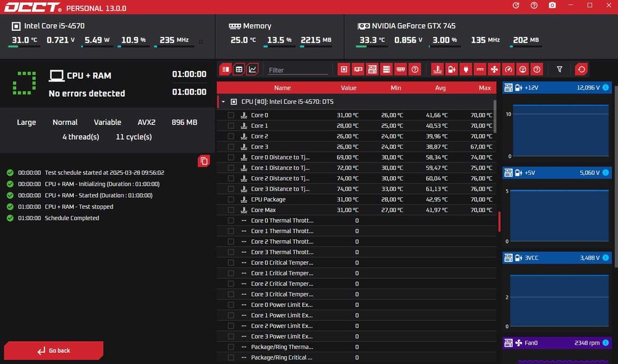Image resolution: width=618 pixels, height=364 pixels.
Task: Check Package/Ring Critical row checkbox
Action: 231,358
